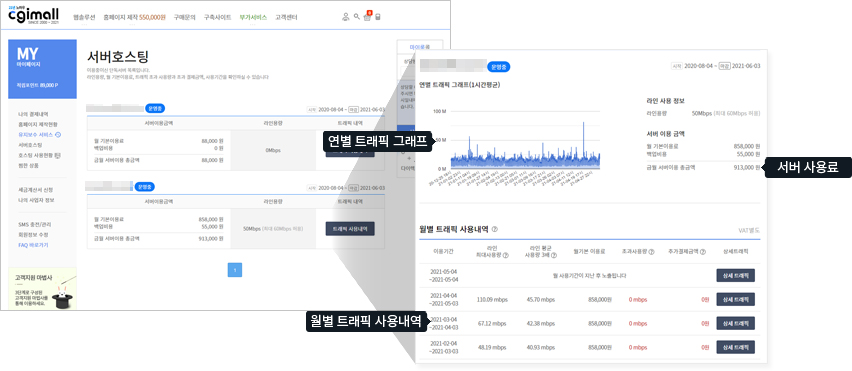Click the 트래픽 사용내역 button

pos(350,229)
